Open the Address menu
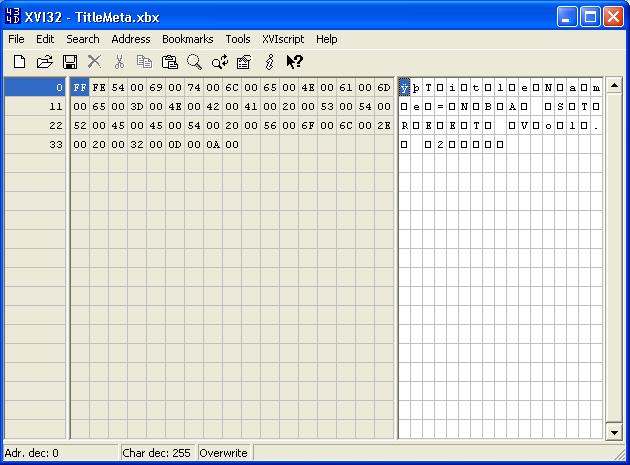The image size is (630, 465). pos(131,39)
